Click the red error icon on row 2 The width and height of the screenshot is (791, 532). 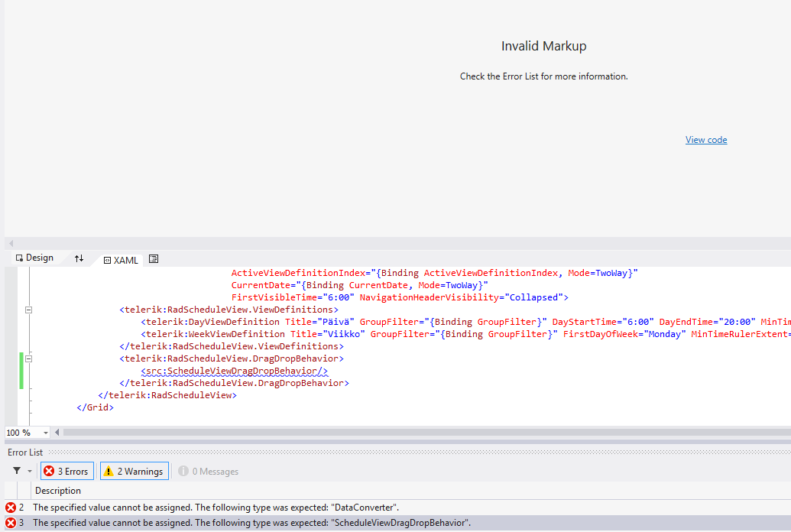tap(11, 508)
